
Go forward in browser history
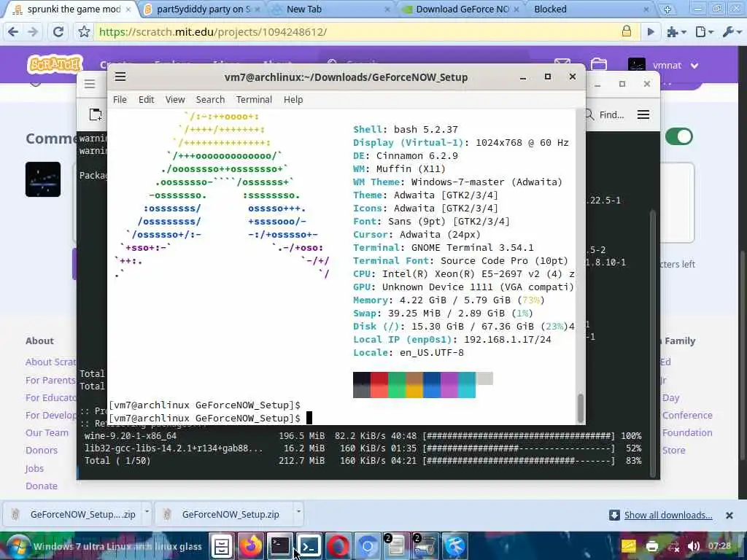33,32
